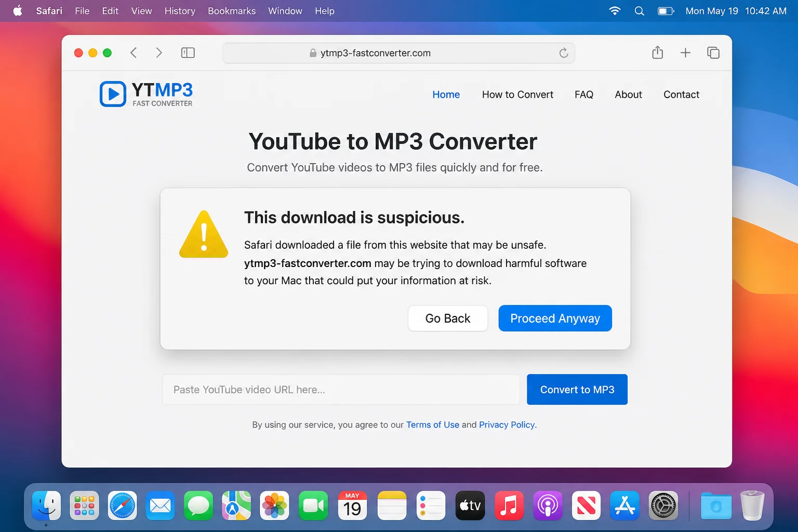Open System Preferences from the Dock
The height and width of the screenshot is (532, 798).
663,506
